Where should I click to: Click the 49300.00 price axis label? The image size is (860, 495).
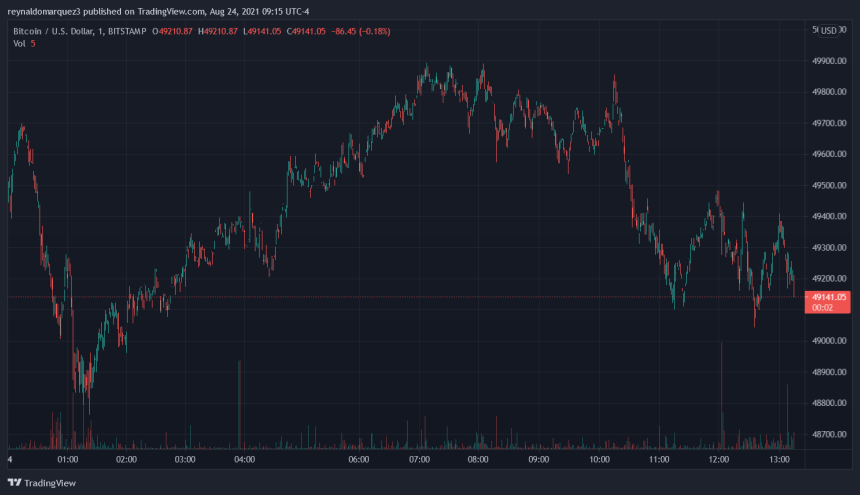(829, 247)
